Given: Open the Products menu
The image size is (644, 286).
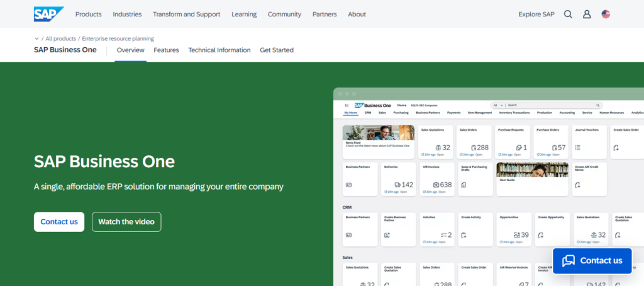Looking at the screenshot, I should point(88,14).
